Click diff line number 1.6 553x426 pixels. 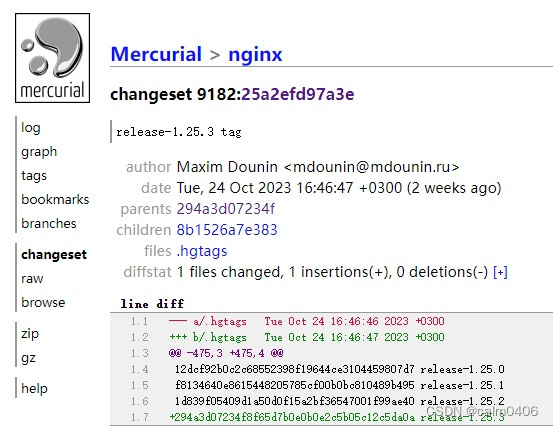pos(139,401)
